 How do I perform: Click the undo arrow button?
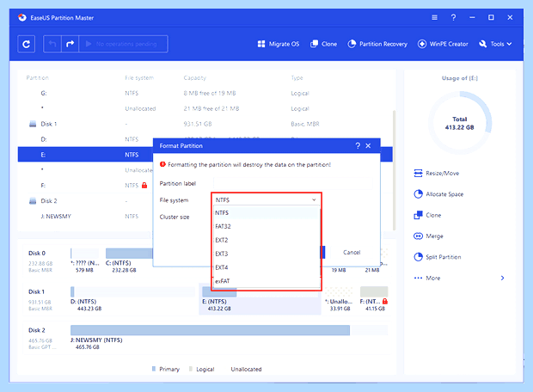(x=52, y=44)
